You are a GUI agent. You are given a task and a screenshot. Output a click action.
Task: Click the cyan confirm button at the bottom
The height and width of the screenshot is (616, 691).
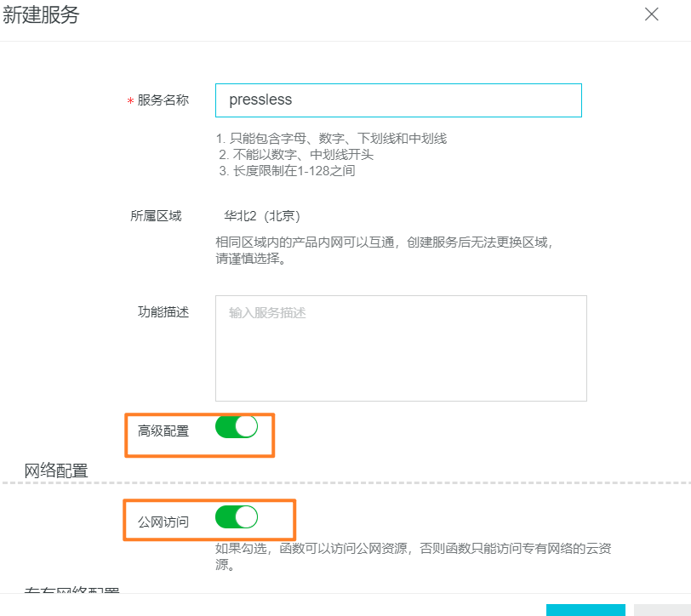coord(585,610)
